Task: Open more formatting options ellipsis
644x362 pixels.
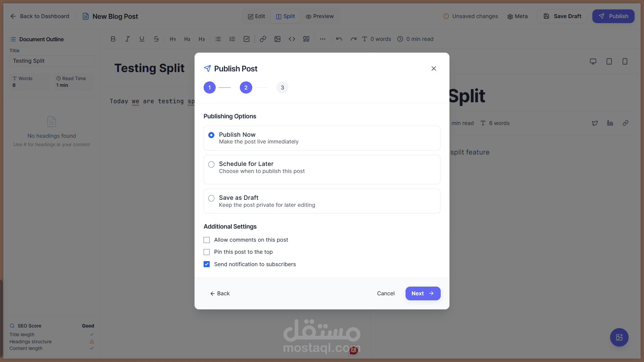Action: pos(323,39)
